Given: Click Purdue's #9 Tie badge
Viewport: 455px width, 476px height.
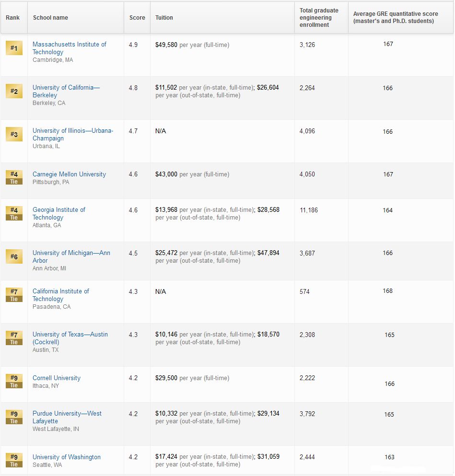Looking at the screenshot, I should pos(14,417).
